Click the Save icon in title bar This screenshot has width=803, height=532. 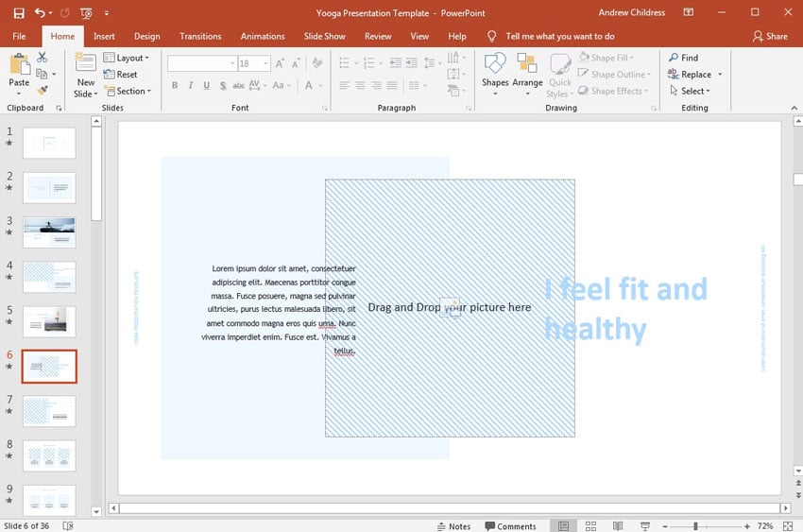click(19, 13)
